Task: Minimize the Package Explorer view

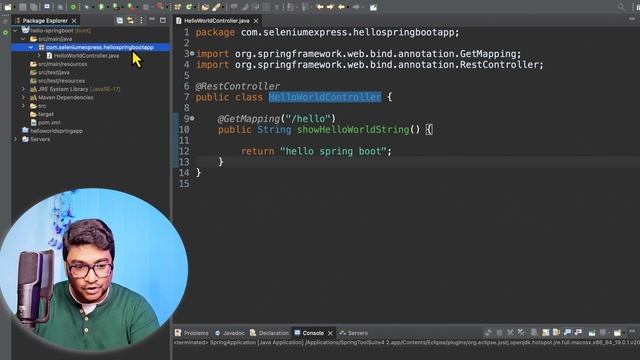Action: [152, 20]
